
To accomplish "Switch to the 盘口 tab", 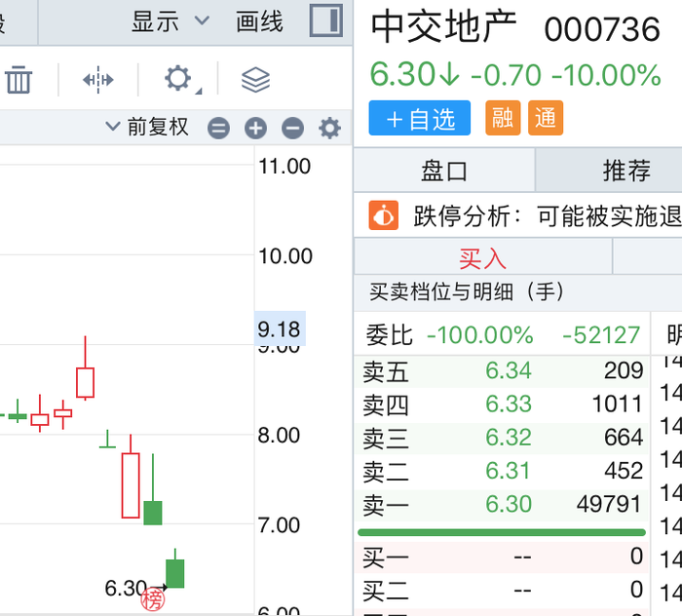I will pyautogui.click(x=444, y=172).
